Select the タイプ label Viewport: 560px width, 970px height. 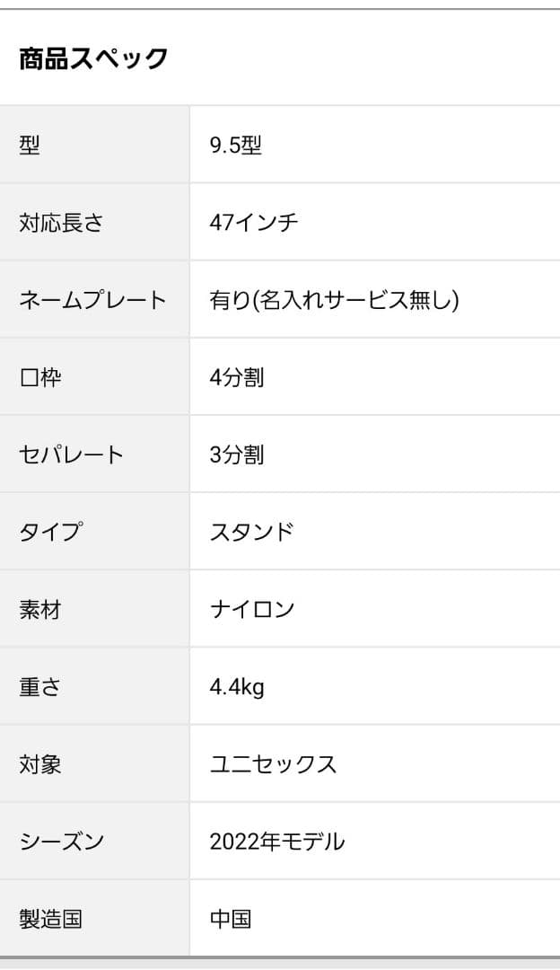(x=50, y=532)
